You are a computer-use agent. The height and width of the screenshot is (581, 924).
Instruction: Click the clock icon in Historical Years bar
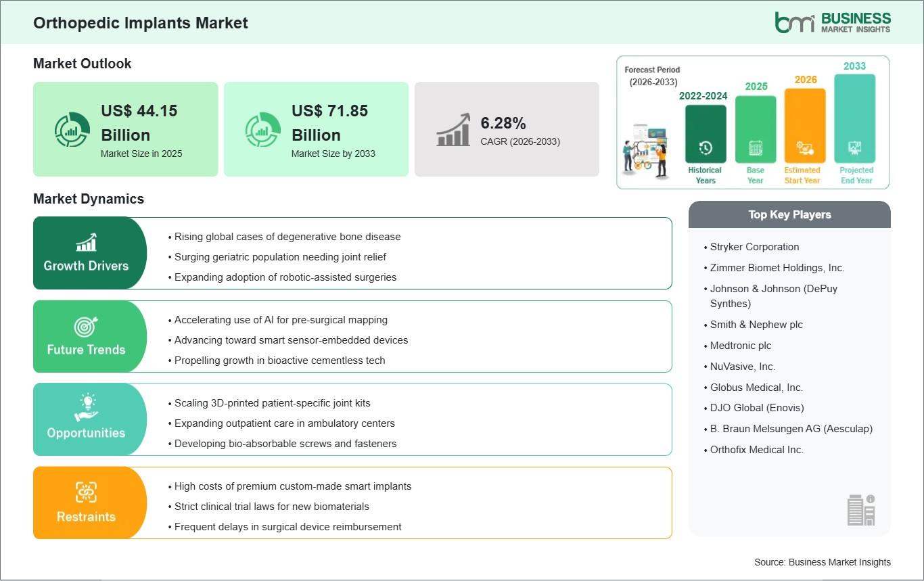tap(705, 147)
